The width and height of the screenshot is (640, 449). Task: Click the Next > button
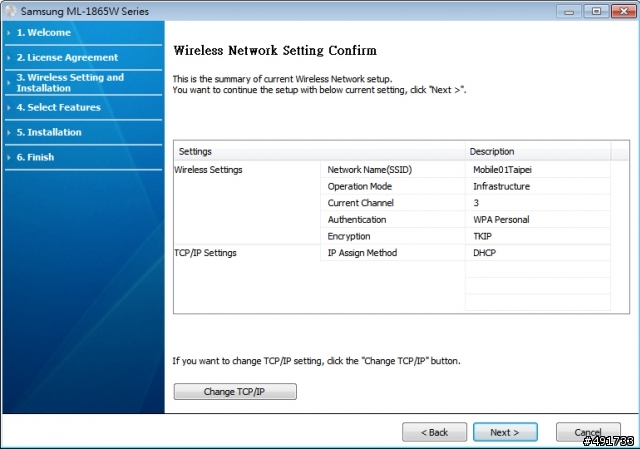click(505, 432)
